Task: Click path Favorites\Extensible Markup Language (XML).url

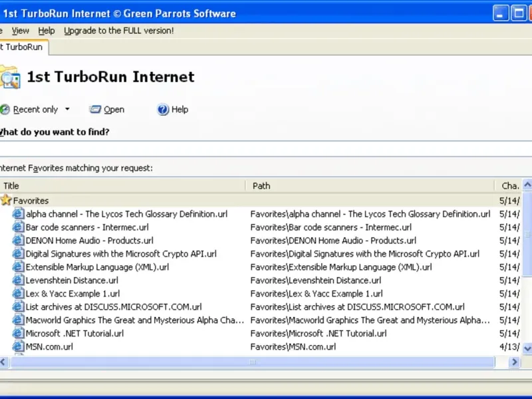Action: (341, 267)
